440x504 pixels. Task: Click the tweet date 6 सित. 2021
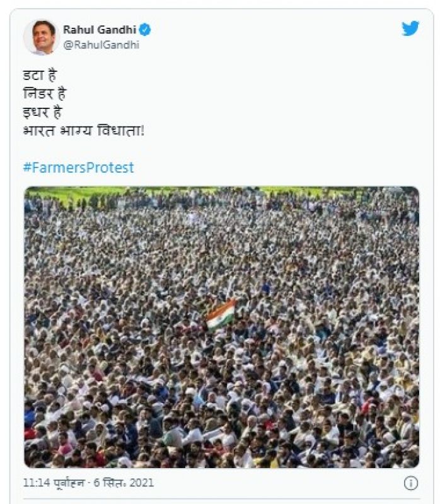pos(125,483)
